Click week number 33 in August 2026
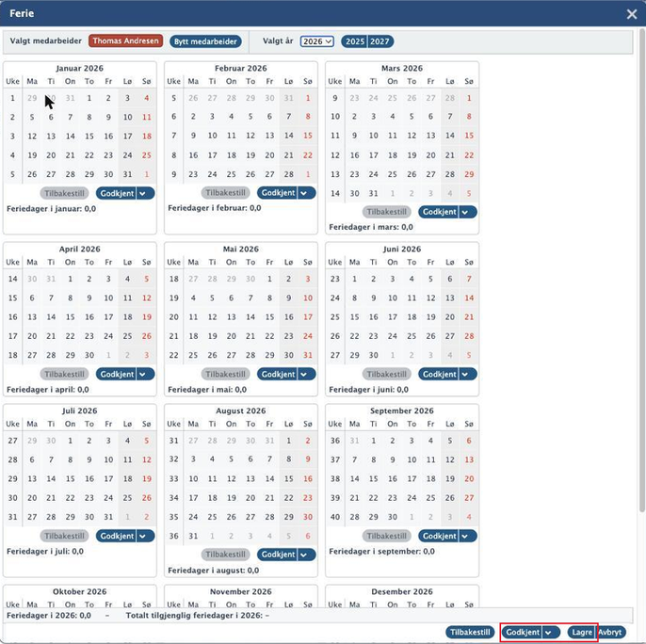Image resolution: width=646 pixels, height=644 pixels. pos(174,479)
